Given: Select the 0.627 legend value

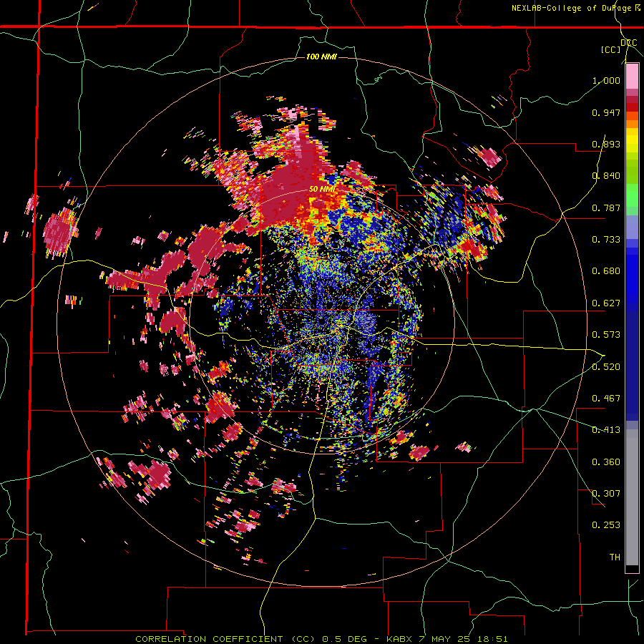Looking at the screenshot, I should pos(606,303).
